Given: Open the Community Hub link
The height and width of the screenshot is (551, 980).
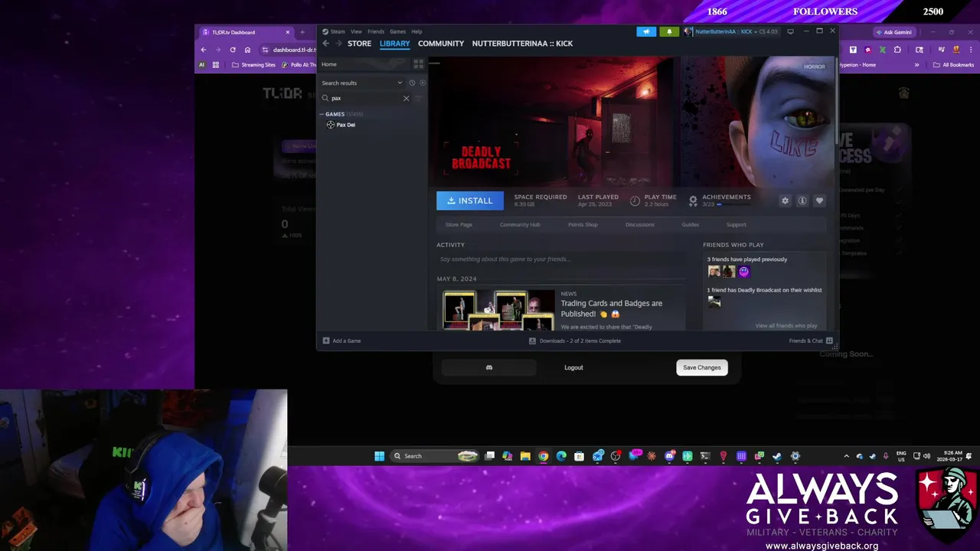Looking at the screenshot, I should click(x=520, y=224).
